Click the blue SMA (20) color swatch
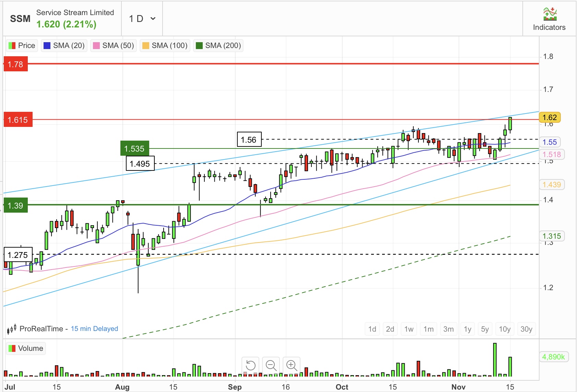Image resolution: width=580 pixels, height=392 pixels. (47, 46)
